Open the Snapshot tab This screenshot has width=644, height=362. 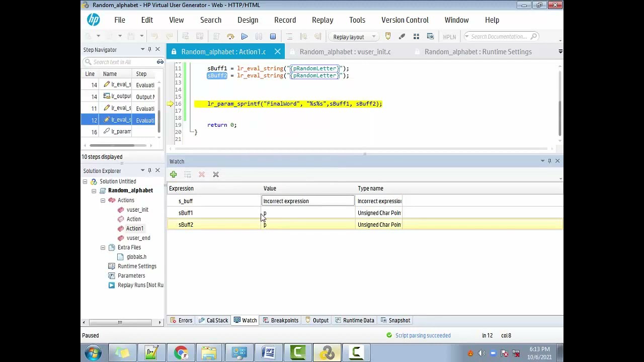(395, 320)
